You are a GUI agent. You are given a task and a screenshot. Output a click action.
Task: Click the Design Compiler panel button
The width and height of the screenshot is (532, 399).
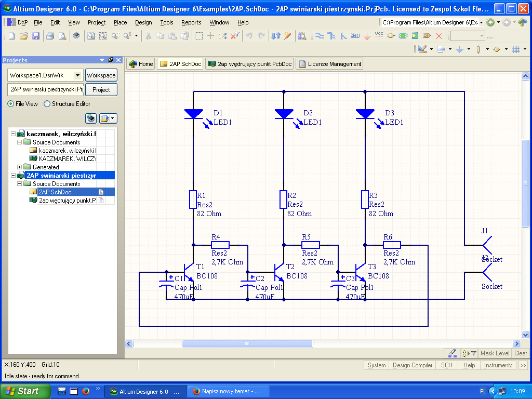click(413, 365)
